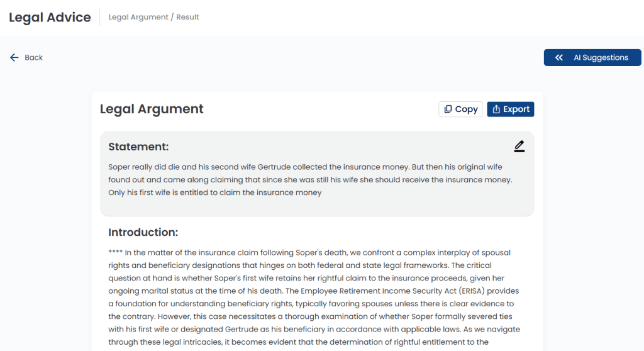The width and height of the screenshot is (644, 351).
Task: Go back using the Back link
Action: click(x=26, y=57)
